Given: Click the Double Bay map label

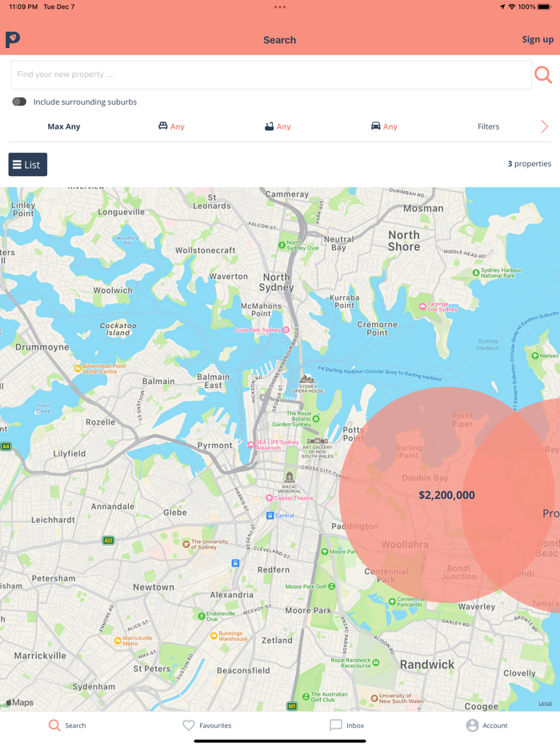Looking at the screenshot, I should pyautogui.click(x=425, y=477).
